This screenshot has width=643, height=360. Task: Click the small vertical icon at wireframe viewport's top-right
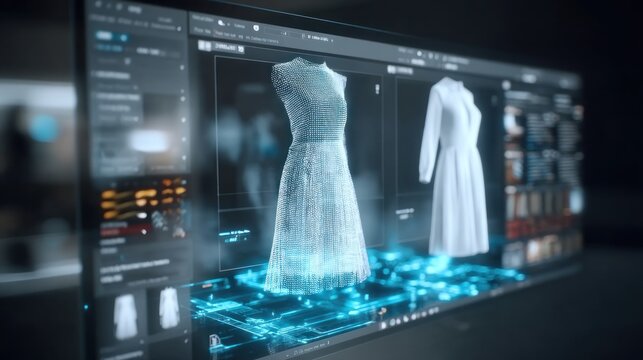coord(377,89)
